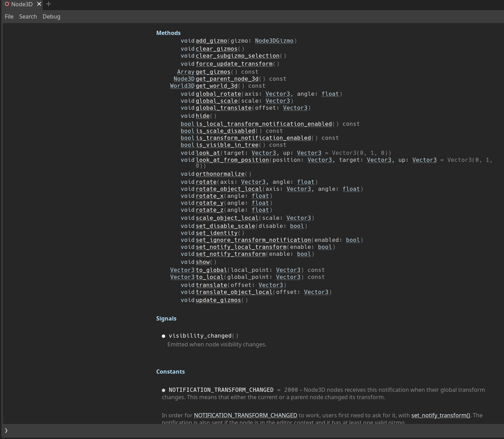Click the Node3DGizmo type link
The height and width of the screenshot is (439, 504).
pyautogui.click(x=274, y=41)
